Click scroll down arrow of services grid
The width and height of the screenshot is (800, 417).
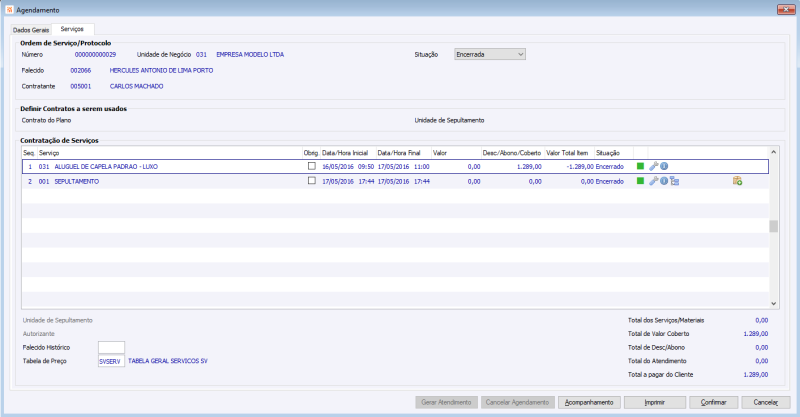pyautogui.click(x=773, y=304)
